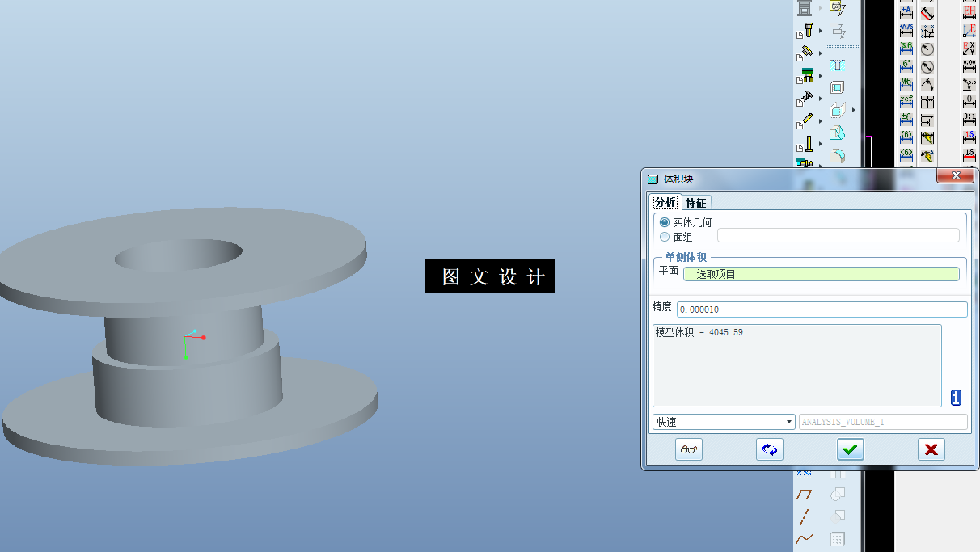Click the datum curve tool icon
Viewport: 980px width, 552px height.
click(x=805, y=538)
